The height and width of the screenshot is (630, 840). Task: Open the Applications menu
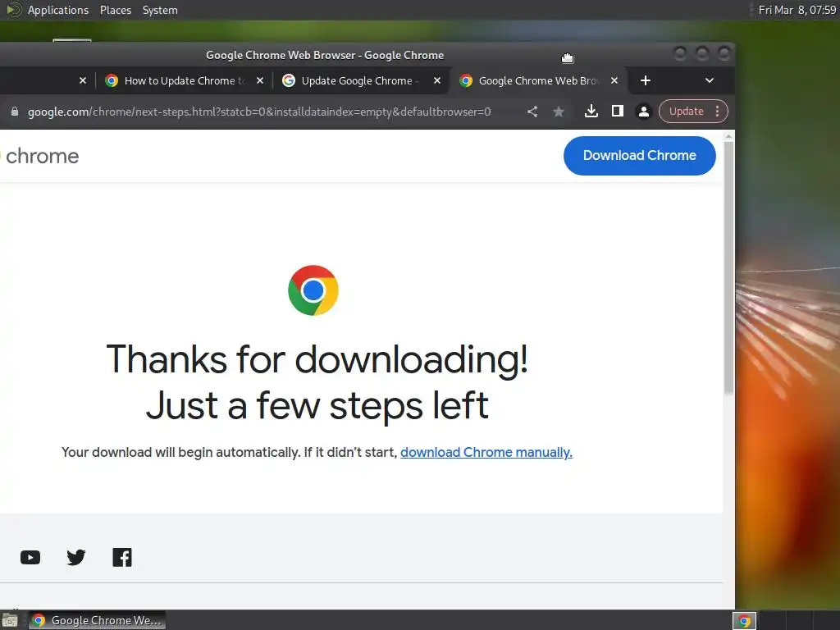point(58,10)
